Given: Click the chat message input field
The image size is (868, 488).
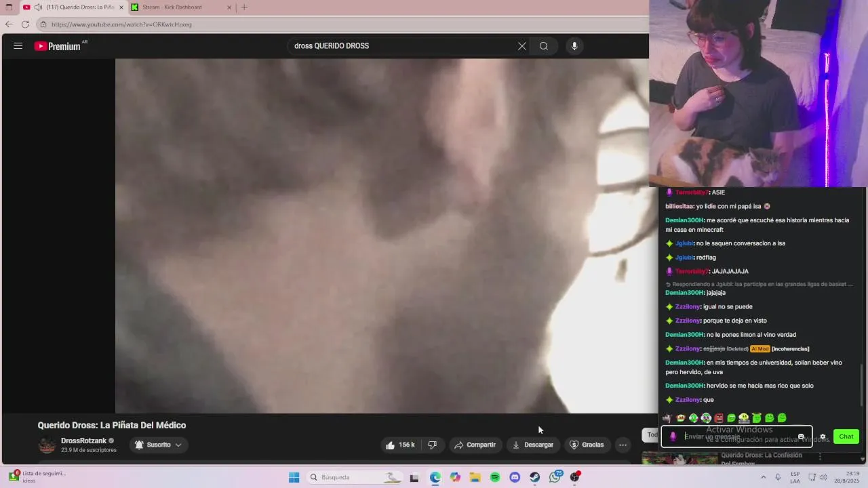Looking at the screenshot, I should coord(736,436).
